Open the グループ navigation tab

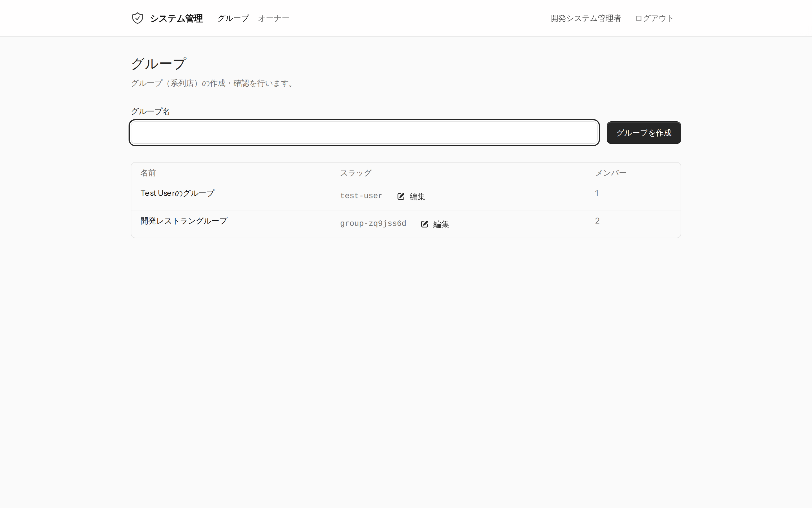(233, 18)
